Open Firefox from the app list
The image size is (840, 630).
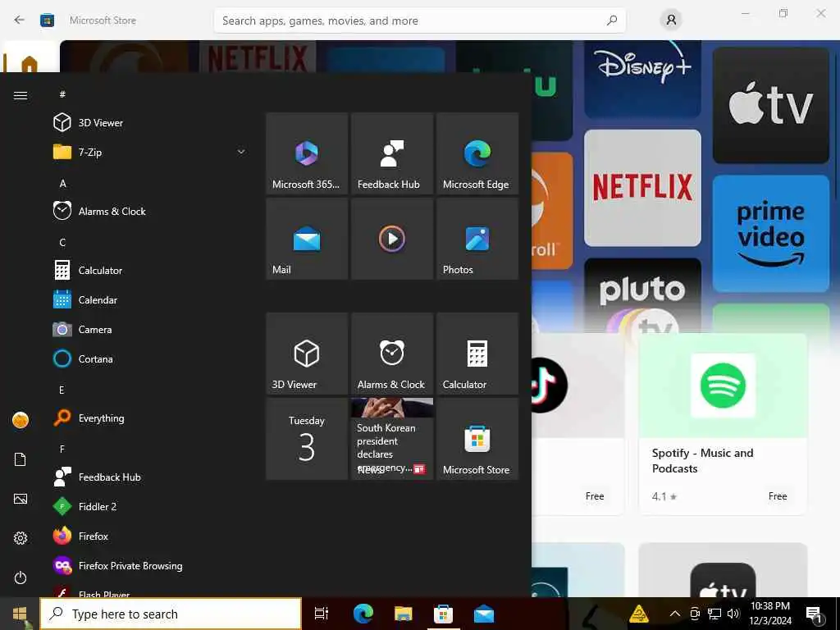pyautogui.click(x=150, y=536)
